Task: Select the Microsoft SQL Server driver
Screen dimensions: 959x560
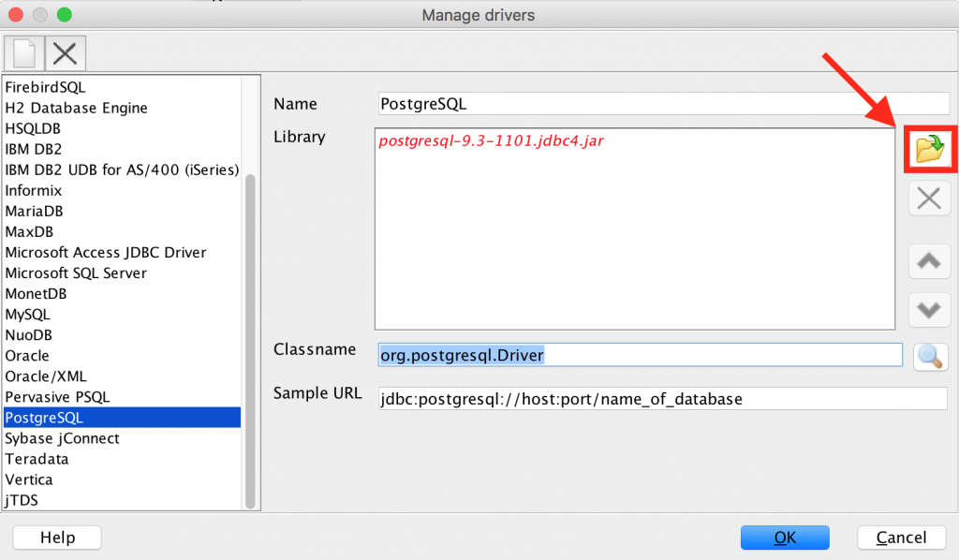Action: 75,273
